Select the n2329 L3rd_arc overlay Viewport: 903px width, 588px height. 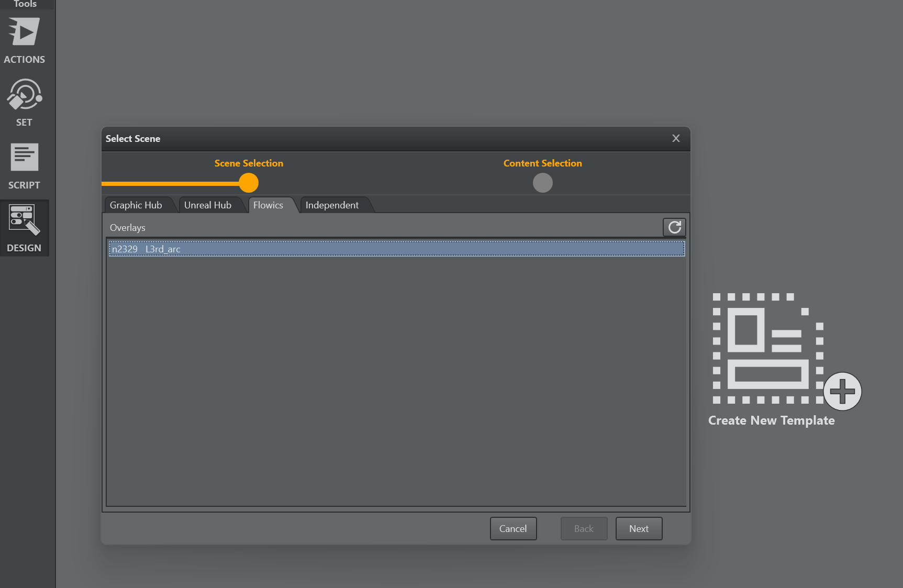pyautogui.click(x=396, y=249)
